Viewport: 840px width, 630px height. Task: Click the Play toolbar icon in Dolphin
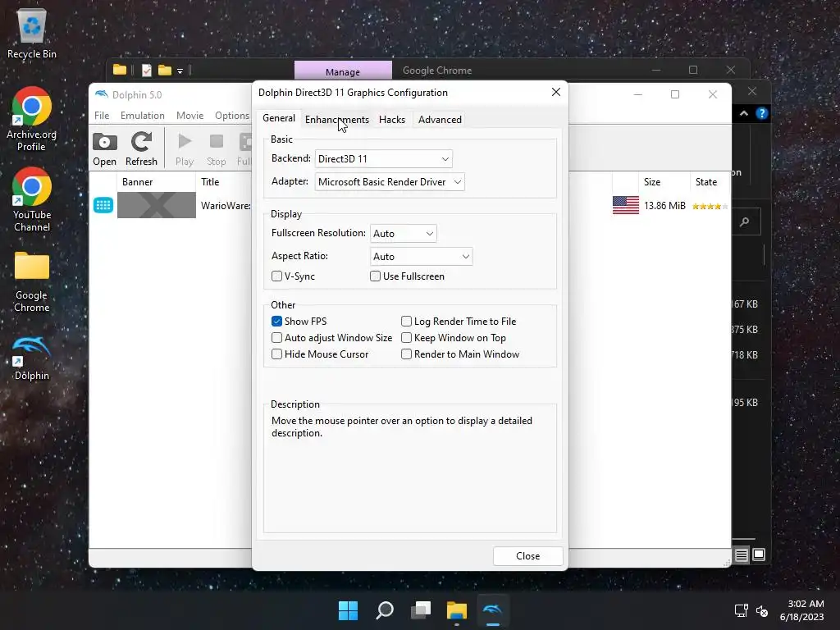(x=185, y=149)
